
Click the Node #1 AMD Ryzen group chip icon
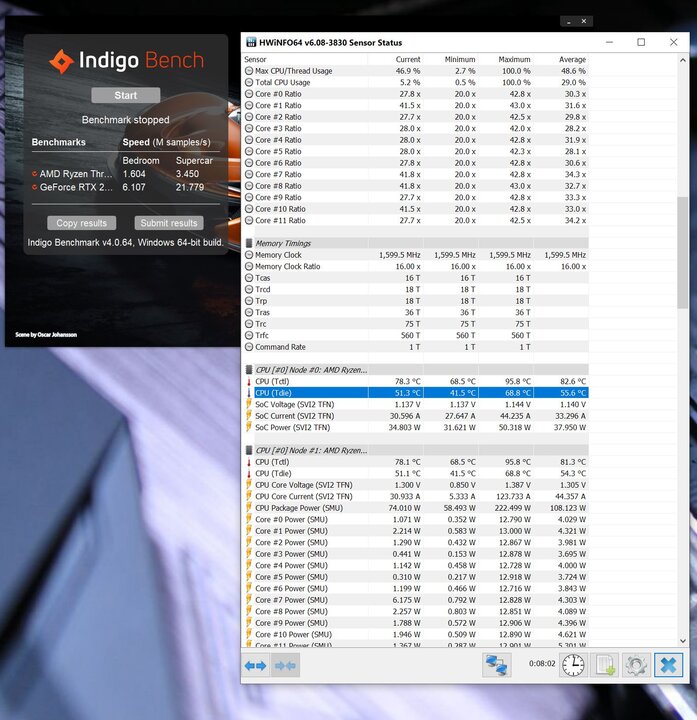249,450
